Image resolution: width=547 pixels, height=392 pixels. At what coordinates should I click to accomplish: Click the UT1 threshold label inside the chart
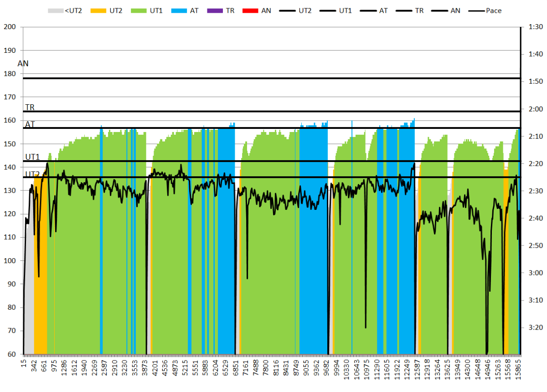[32, 157]
